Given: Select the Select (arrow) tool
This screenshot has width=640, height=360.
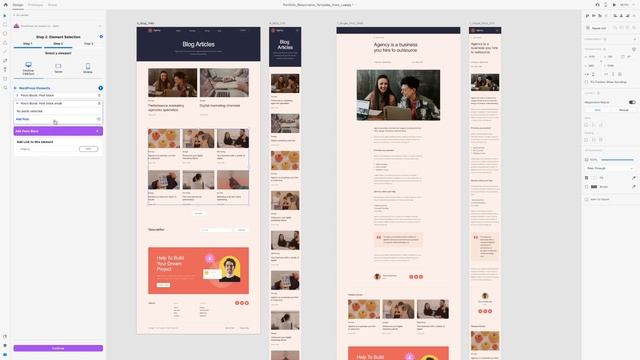Looking at the screenshot, I should [x=5, y=16].
